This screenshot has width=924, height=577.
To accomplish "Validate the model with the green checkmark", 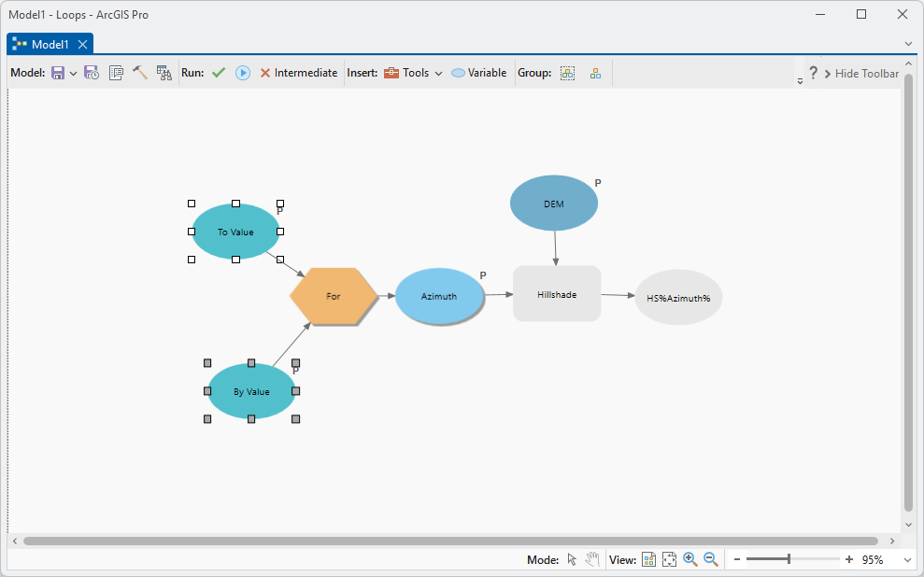I will pyautogui.click(x=219, y=73).
